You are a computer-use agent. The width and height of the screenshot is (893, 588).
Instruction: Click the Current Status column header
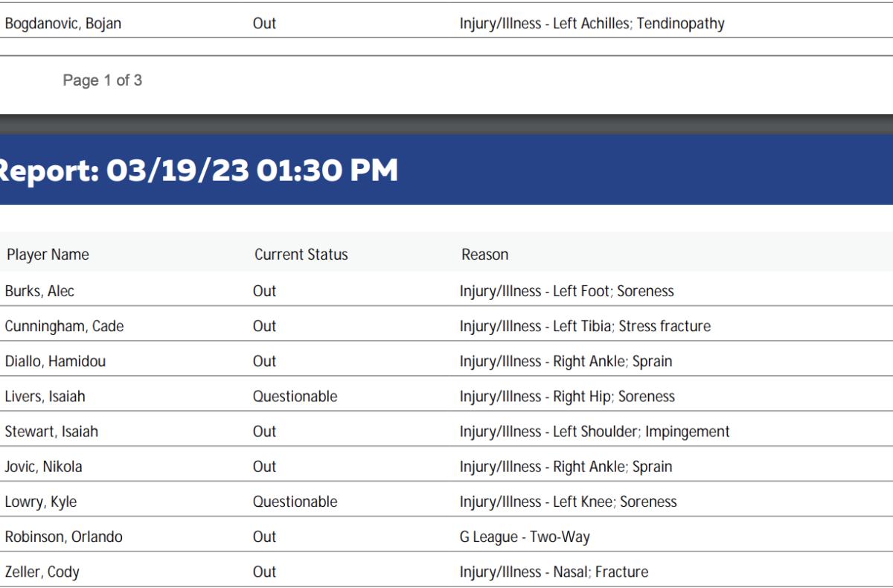pyautogui.click(x=301, y=255)
